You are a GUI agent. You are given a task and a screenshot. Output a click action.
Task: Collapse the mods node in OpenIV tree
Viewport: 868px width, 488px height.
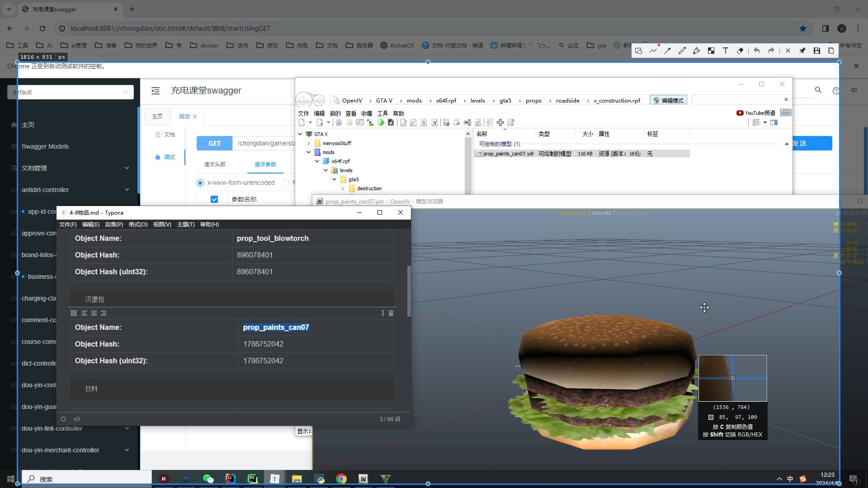(309, 152)
